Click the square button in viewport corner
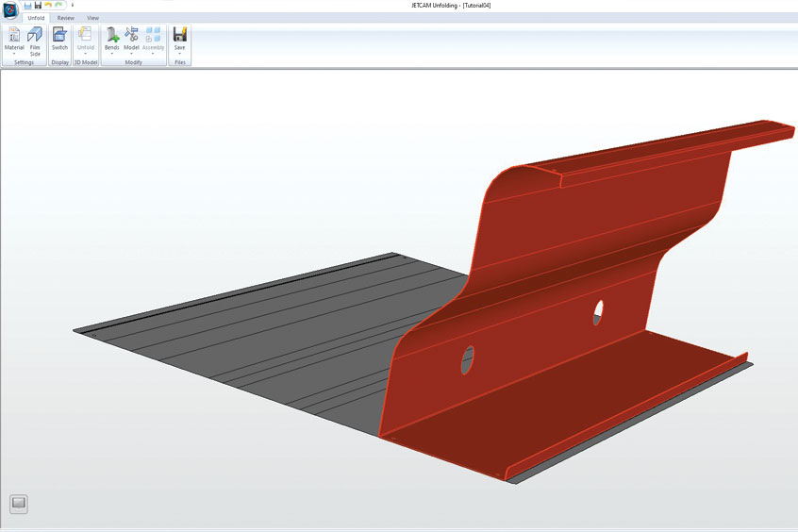The width and height of the screenshot is (798, 532). point(19,504)
